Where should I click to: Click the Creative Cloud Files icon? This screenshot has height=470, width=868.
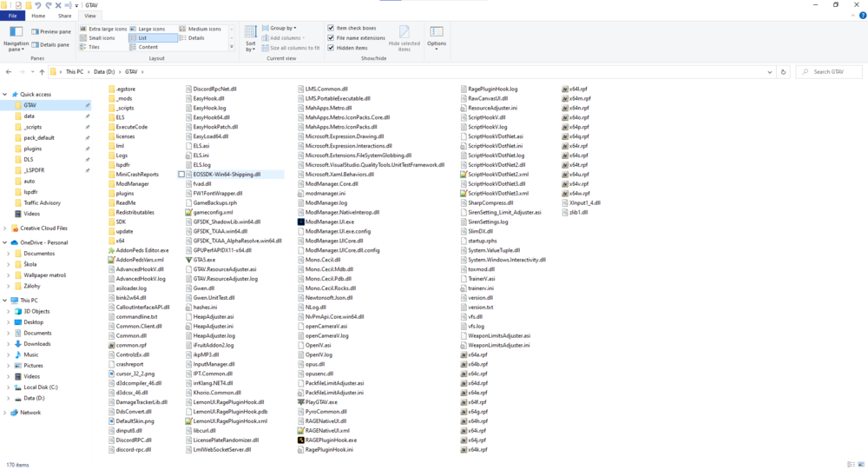(15, 228)
